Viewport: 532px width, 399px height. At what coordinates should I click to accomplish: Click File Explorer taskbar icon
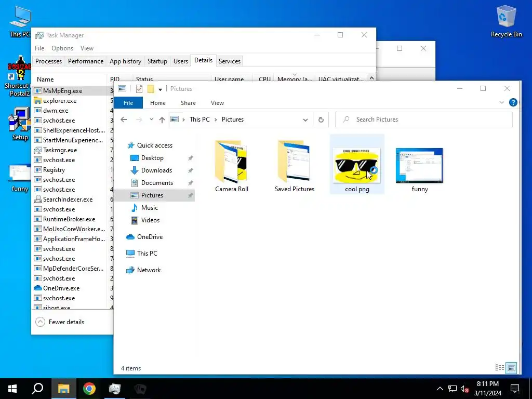coord(64,389)
